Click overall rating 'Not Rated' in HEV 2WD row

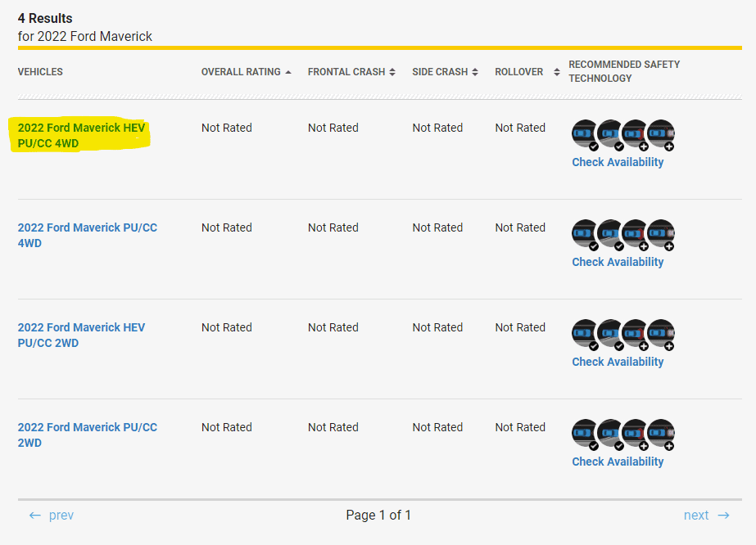(227, 327)
